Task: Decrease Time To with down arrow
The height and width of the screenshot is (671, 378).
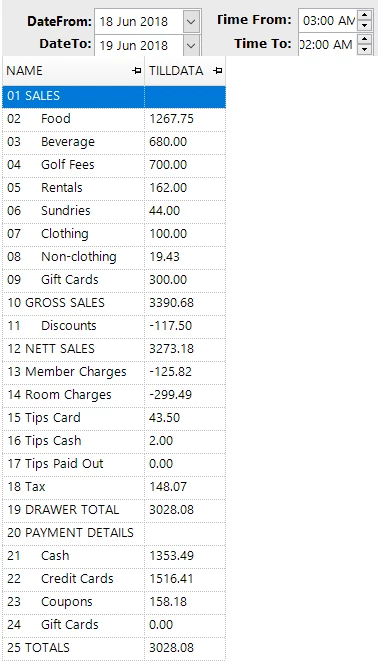Action: click(x=364, y=49)
